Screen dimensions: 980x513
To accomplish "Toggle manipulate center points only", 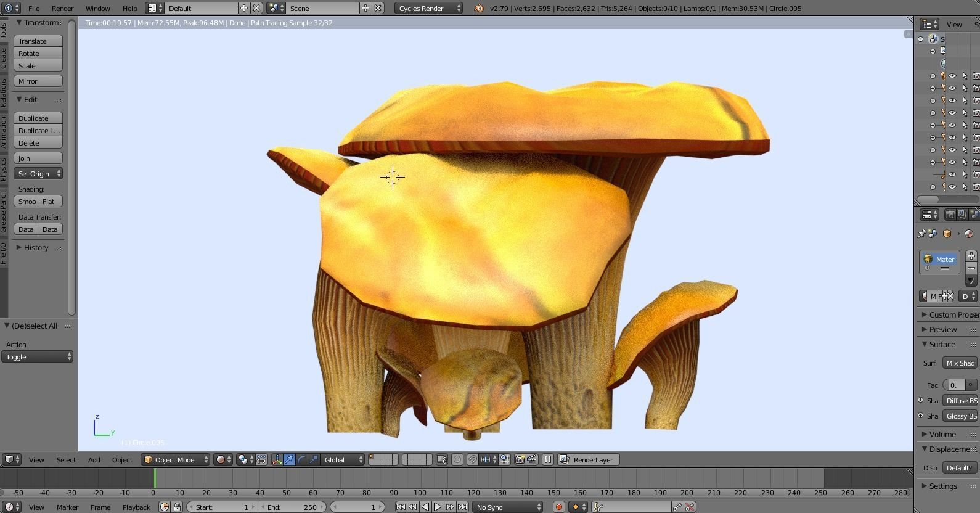I will click(261, 459).
